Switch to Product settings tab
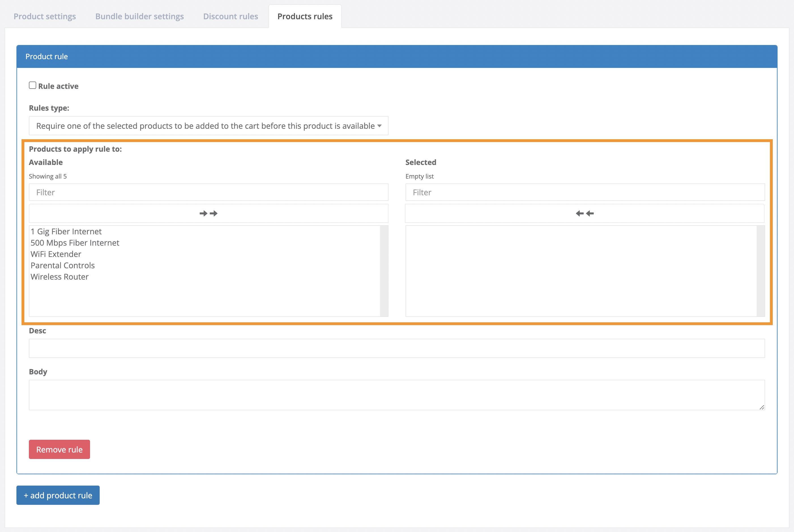This screenshot has height=532, width=794. coord(45,16)
